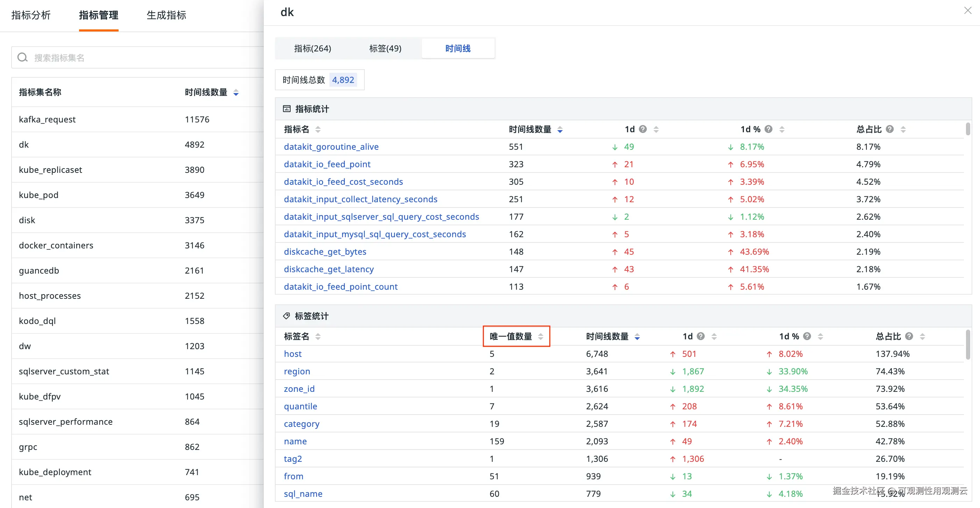The image size is (980, 508).
Task: Click help icon next to 总占比 in metric statistics
Action: (x=889, y=129)
